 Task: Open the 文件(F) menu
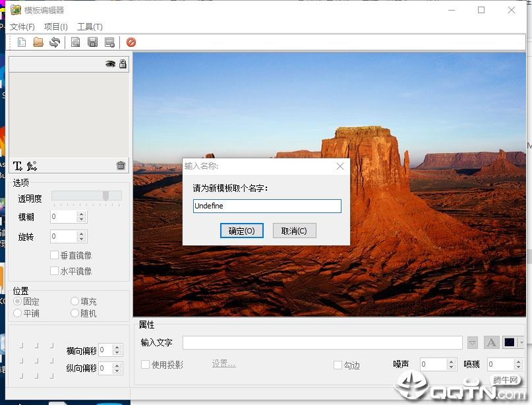coord(22,27)
